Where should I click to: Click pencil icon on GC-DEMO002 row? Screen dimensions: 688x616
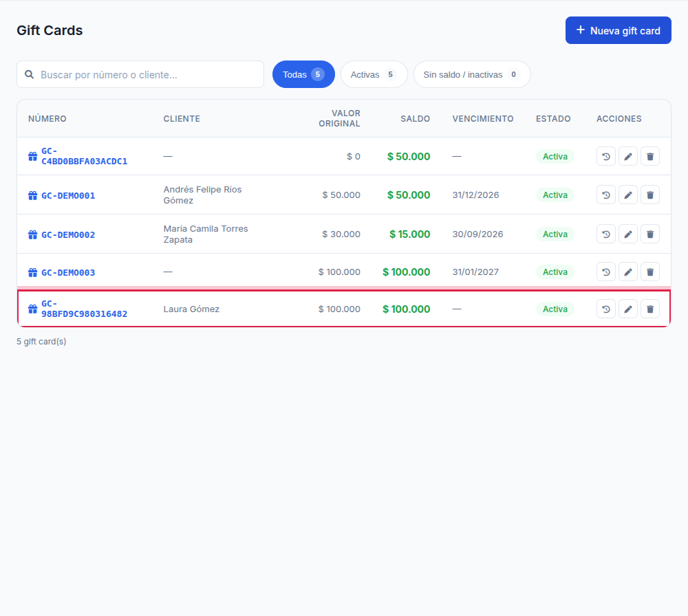tap(628, 234)
